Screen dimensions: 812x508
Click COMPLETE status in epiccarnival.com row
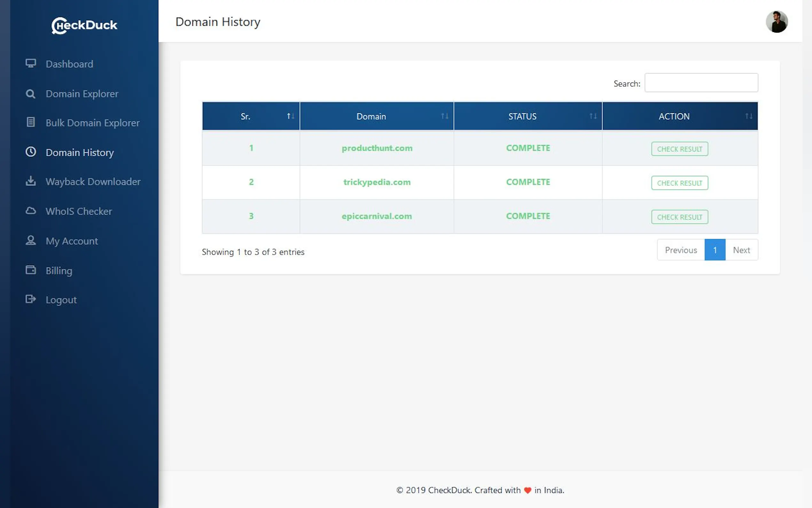[x=528, y=216]
